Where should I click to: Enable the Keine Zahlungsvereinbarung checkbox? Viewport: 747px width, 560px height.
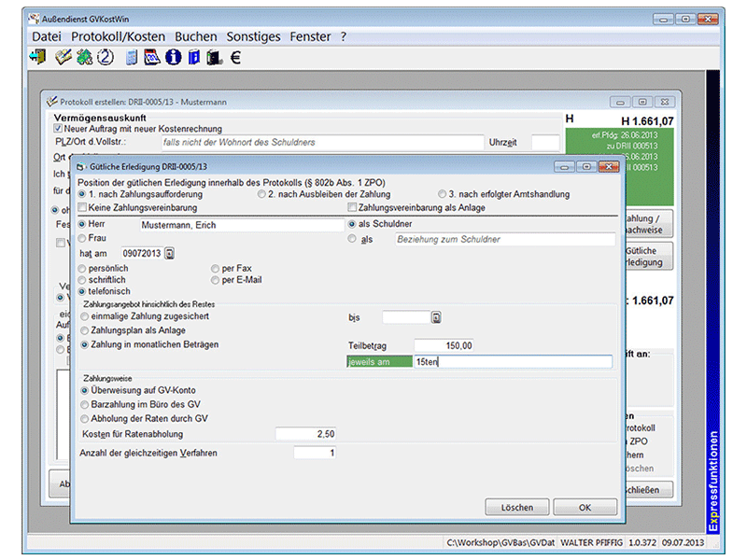(82, 207)
